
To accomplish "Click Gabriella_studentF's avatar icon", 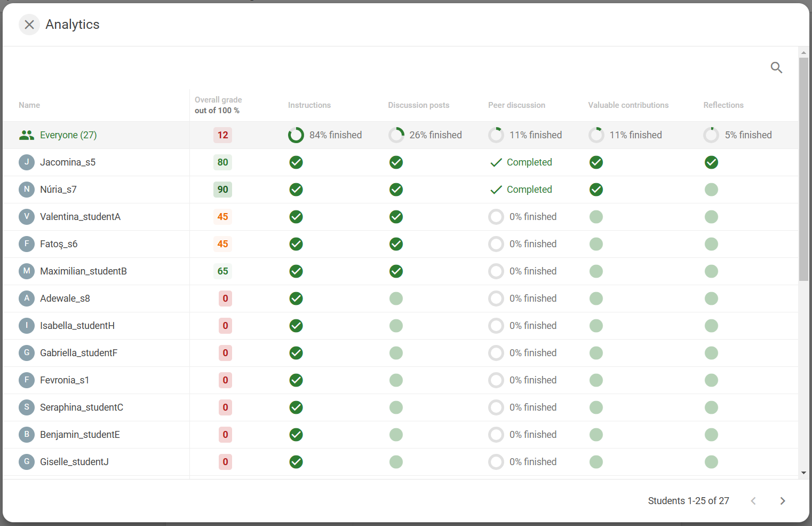I will (27, 353).
